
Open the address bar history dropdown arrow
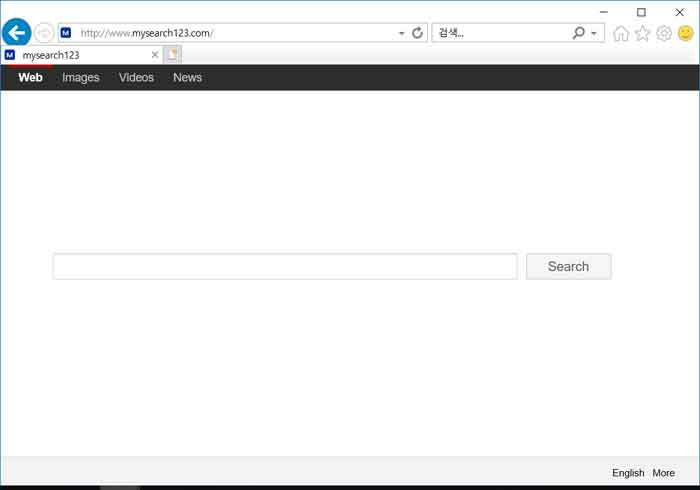tap(401, 33)
